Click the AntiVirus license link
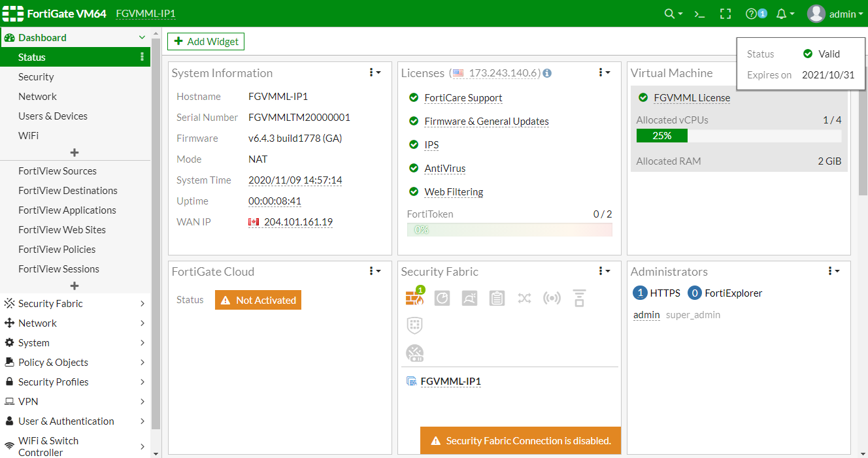Viewport: 868px width, 458px height. click(445, 169)
